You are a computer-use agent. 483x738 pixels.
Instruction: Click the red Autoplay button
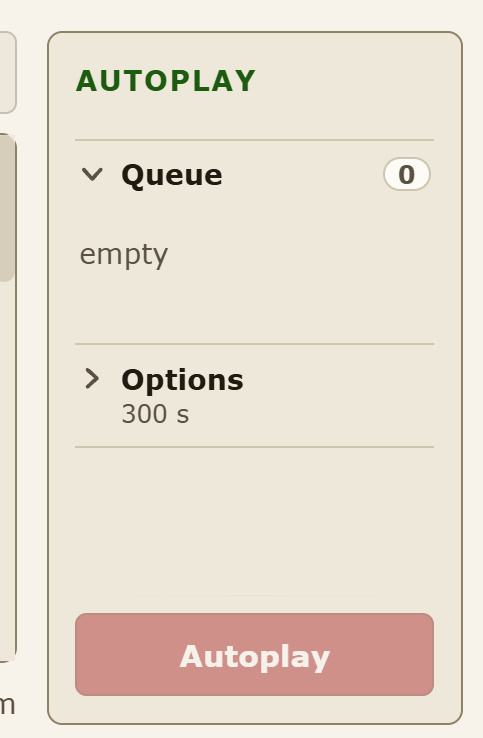[254, 654]
